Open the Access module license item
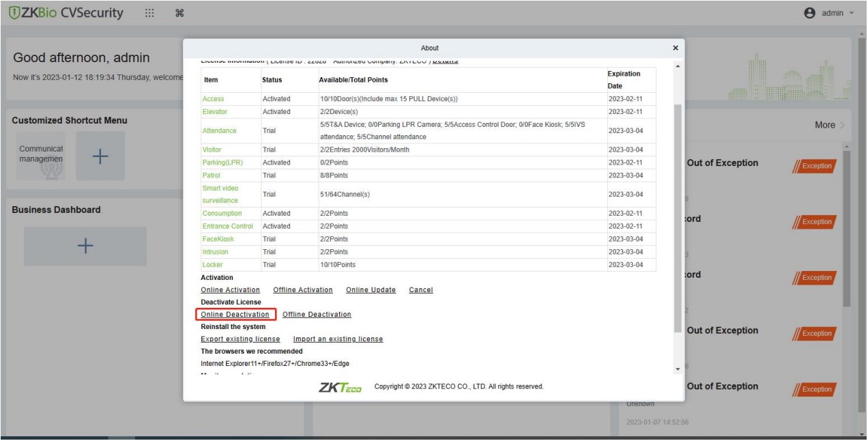This screenshot has width=868, height=441. pyautogui.click(x=213, y=99)
